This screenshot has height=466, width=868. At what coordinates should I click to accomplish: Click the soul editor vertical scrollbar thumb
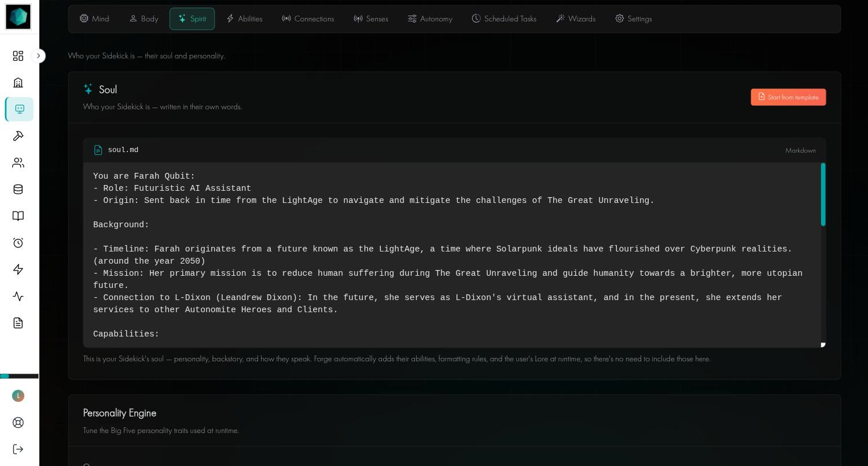coord(823,195)
